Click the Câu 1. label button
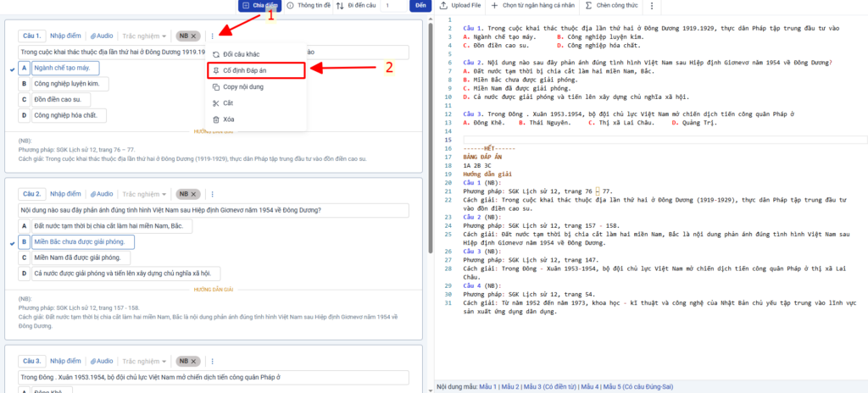Viewport: 868px width, 393px height. click(x=31, y=36)
